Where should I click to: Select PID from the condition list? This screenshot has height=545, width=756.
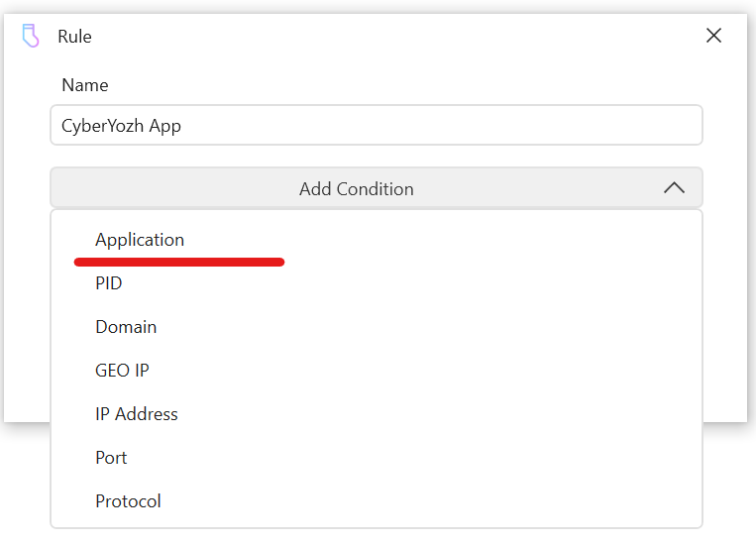109,283
